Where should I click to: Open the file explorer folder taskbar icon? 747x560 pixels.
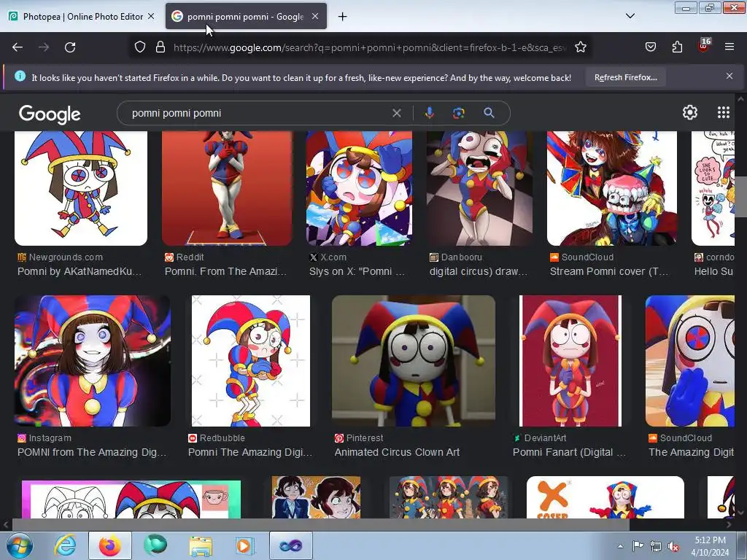(201, 545)
